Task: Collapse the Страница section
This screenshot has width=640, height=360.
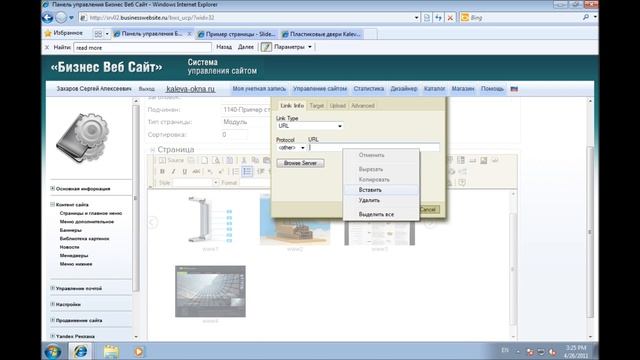Action: (152, 150)
